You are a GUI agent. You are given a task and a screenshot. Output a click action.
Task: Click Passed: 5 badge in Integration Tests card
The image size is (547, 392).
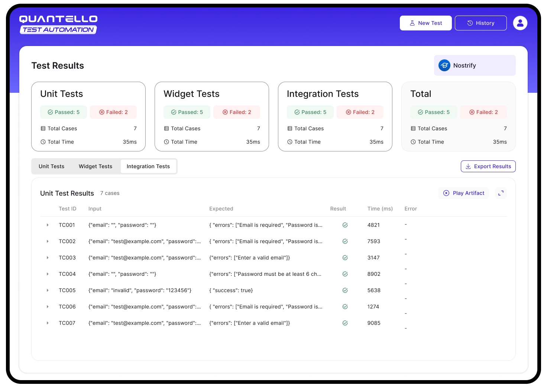[x=310, y=112]
